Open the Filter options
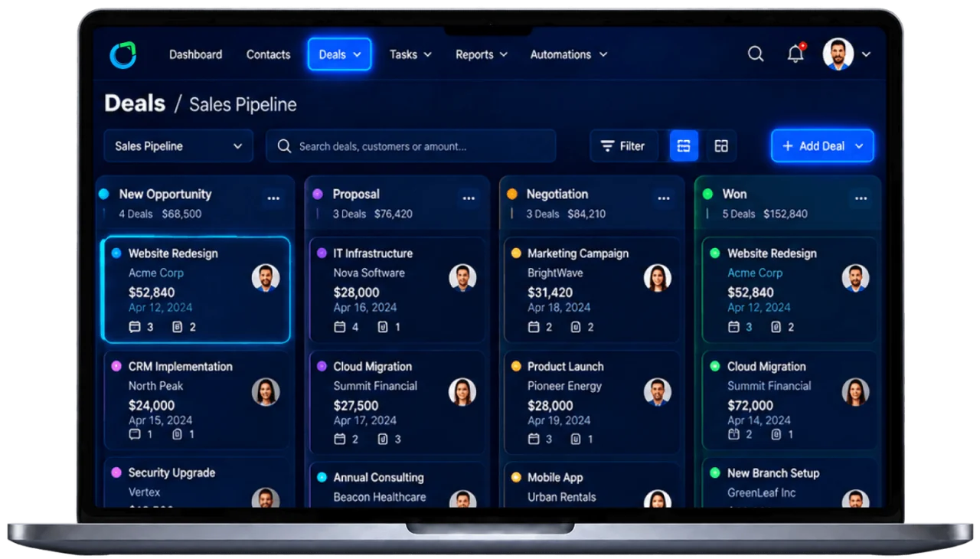980x559 pixels. coord(623,145)
